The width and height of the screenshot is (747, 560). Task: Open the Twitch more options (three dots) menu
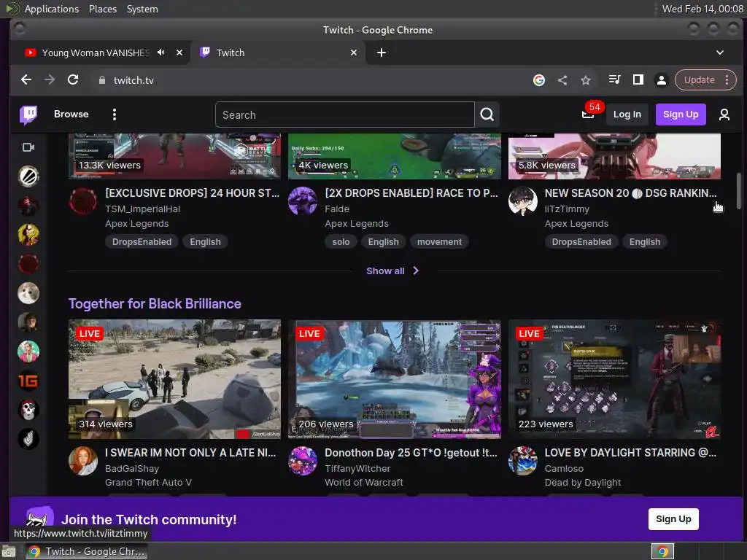point(115,114)
